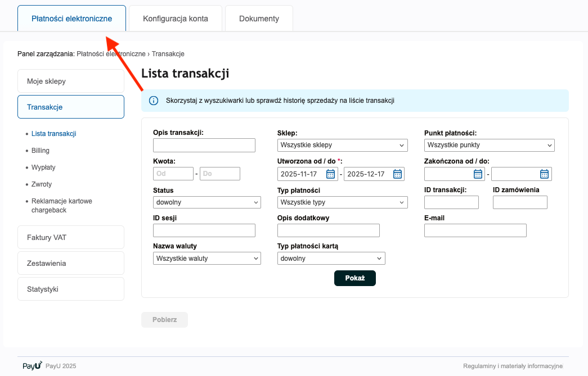This screenshot has height=376, width=588.
Task: Click the PayU logo in footer
Action: click(x=32, y=366)
